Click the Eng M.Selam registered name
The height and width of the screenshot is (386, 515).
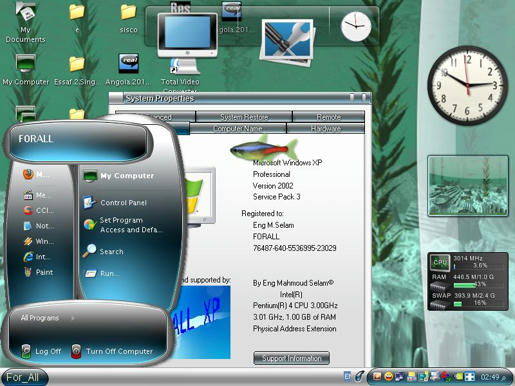273,225
